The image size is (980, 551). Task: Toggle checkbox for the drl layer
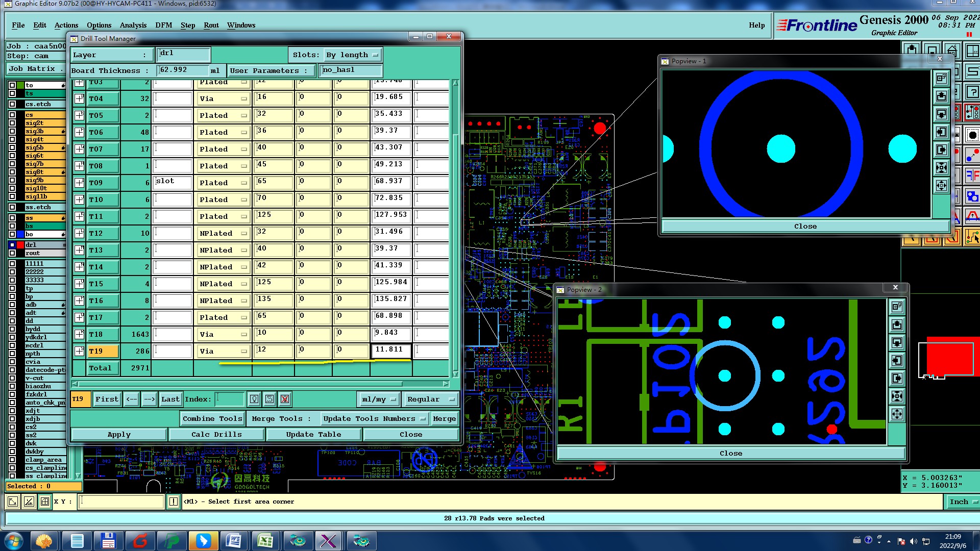pos(12,245)
